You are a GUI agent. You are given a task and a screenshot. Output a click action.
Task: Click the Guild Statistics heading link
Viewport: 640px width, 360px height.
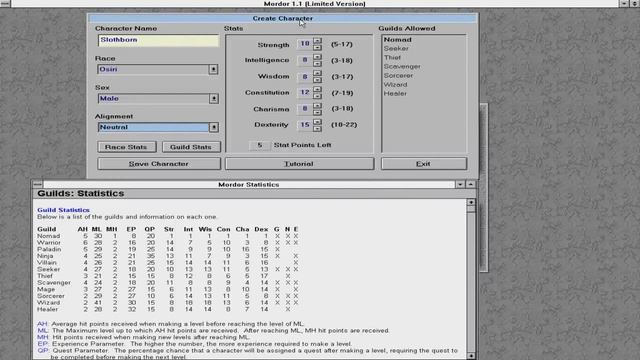pos(63,210)
